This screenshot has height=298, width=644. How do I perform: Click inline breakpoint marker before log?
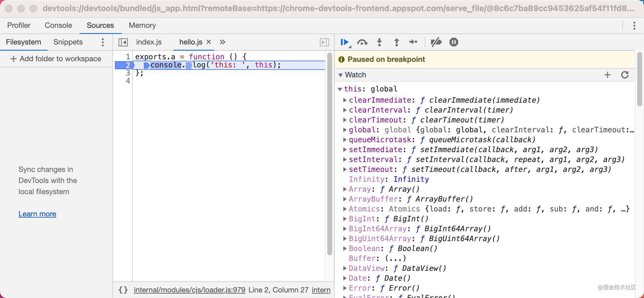189,65
